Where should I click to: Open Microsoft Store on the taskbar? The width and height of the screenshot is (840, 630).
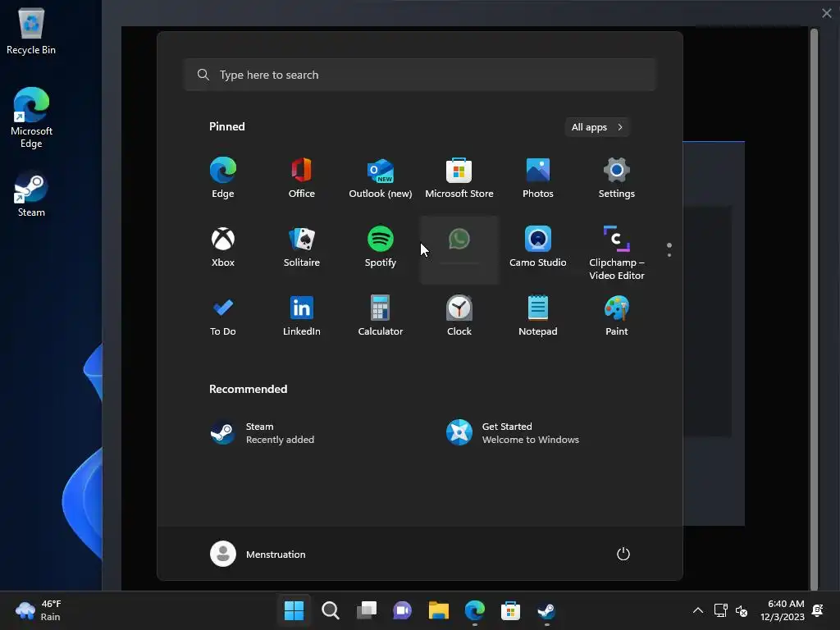[x=510, y=610]
